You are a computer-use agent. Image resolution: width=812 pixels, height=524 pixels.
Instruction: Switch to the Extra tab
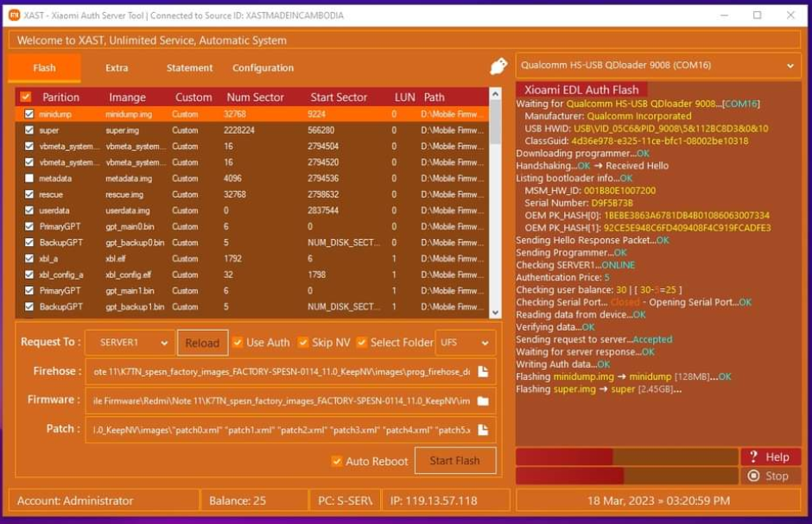coord(117,67)
